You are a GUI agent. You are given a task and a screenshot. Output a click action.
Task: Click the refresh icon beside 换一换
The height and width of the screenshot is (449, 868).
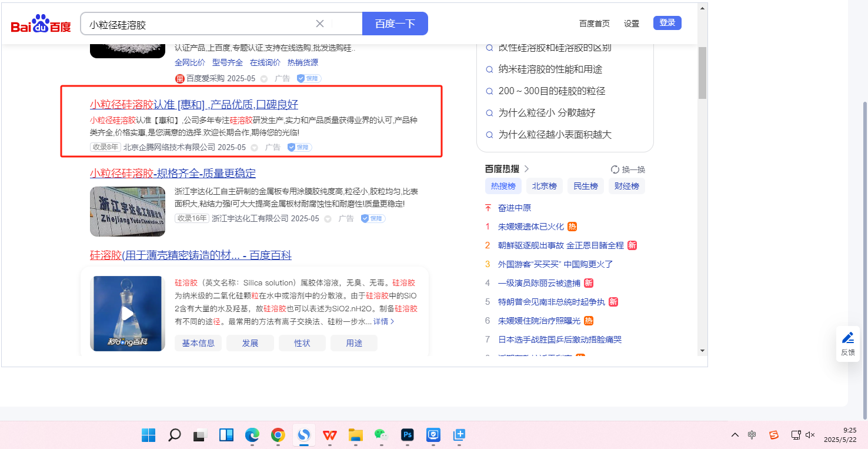[x=615, y=169]
